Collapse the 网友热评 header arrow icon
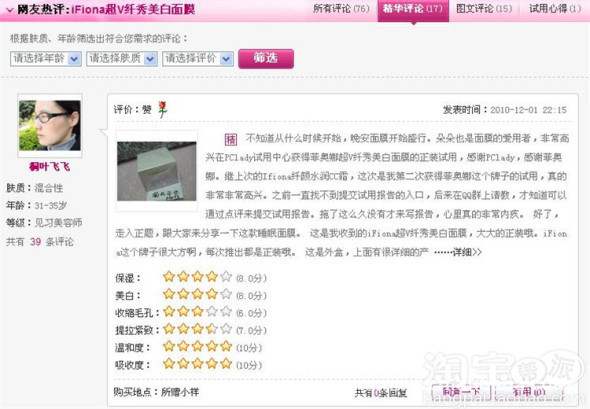This screenshot has height=409, width=590. point(10,10)
